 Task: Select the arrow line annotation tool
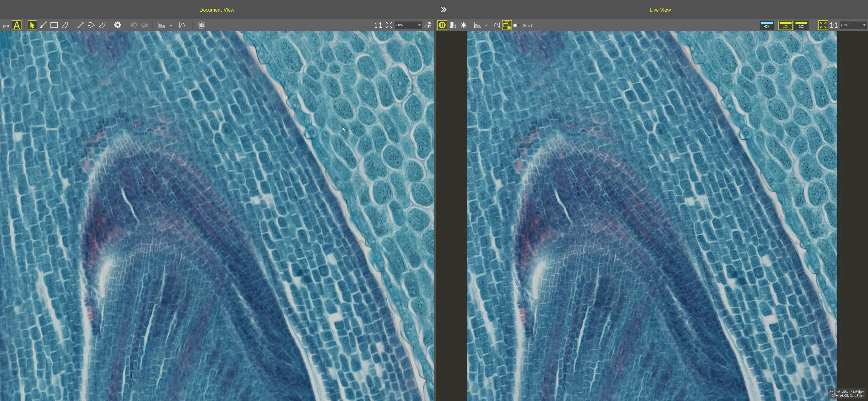(x=43, y=25)
